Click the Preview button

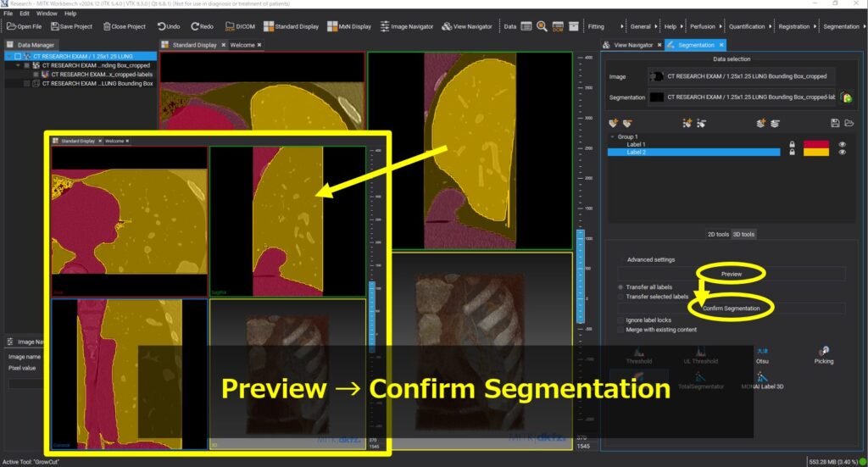tap(732, 274)
